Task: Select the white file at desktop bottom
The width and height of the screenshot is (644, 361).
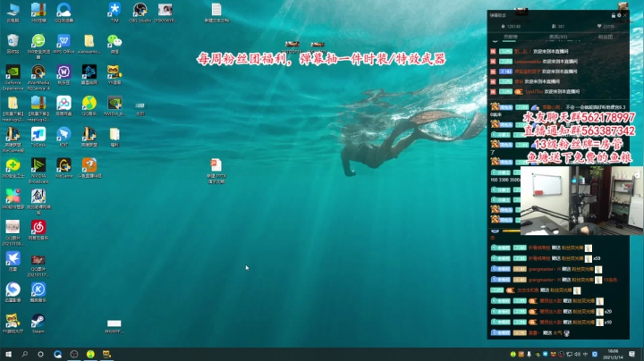Action: tap(114, 326)
